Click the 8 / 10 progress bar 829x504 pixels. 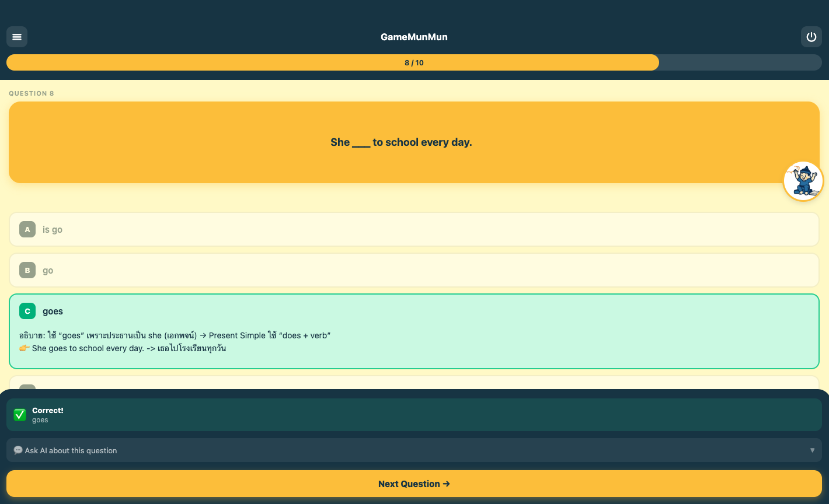pos(414,62)
